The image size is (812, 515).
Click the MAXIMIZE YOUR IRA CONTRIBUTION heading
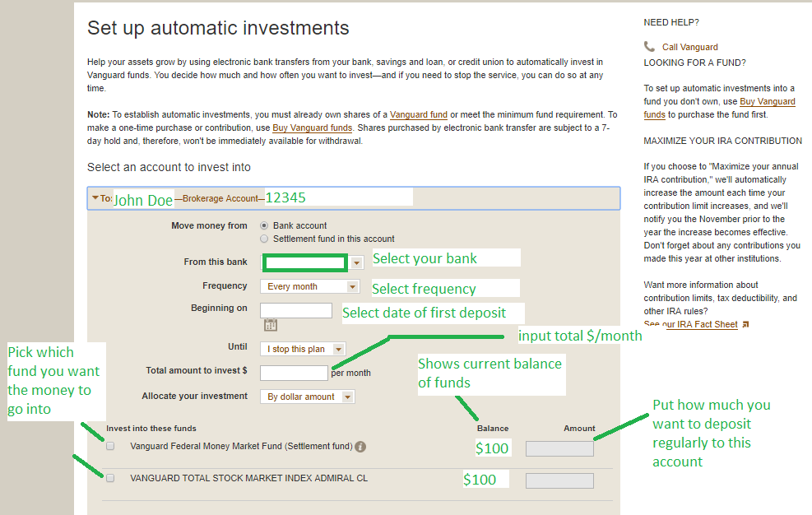722,141
